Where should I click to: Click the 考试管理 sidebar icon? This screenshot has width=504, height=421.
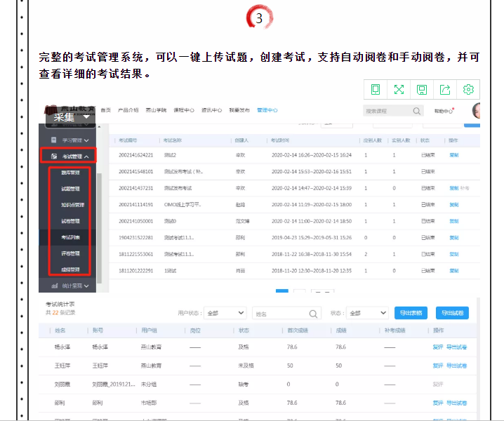tap(54, 156)
